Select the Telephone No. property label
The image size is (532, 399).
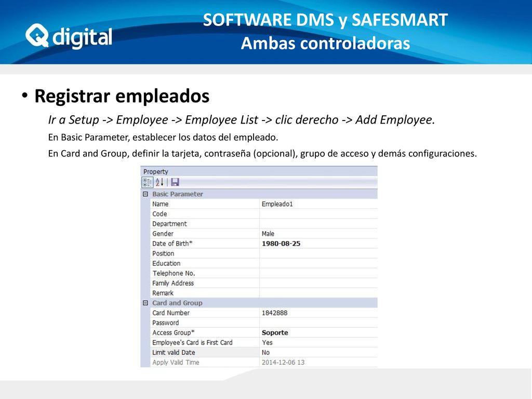(174, 273)
